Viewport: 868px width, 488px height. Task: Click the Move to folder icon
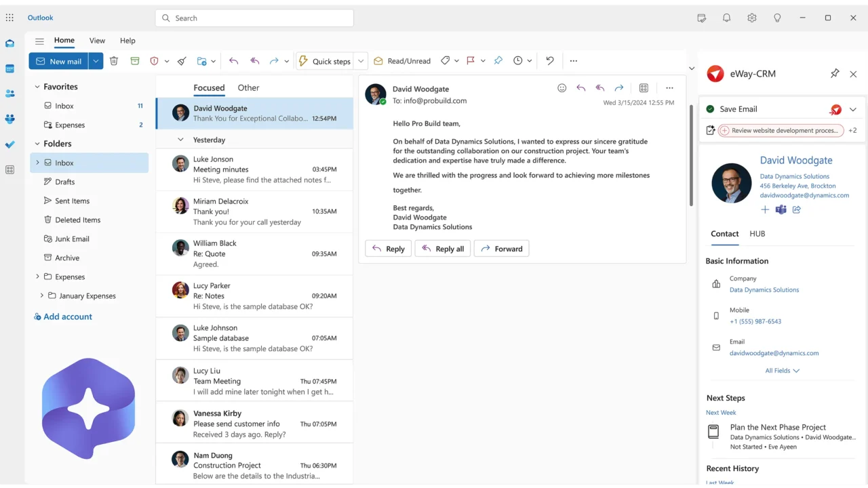coord(201,61)
